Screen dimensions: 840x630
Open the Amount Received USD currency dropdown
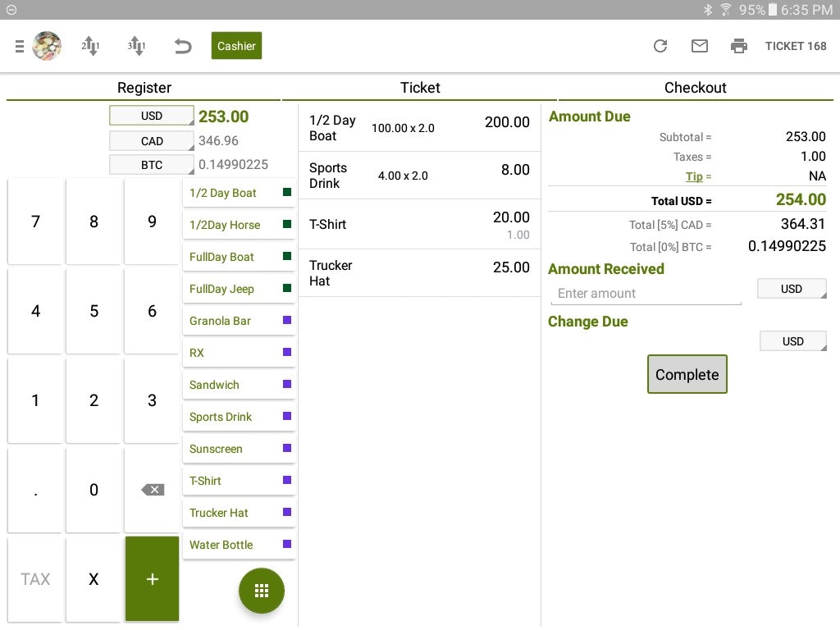(x=792, y=288)
